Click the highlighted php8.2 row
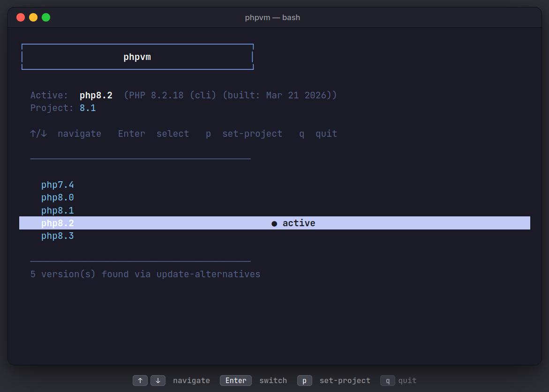 [275, 223]
